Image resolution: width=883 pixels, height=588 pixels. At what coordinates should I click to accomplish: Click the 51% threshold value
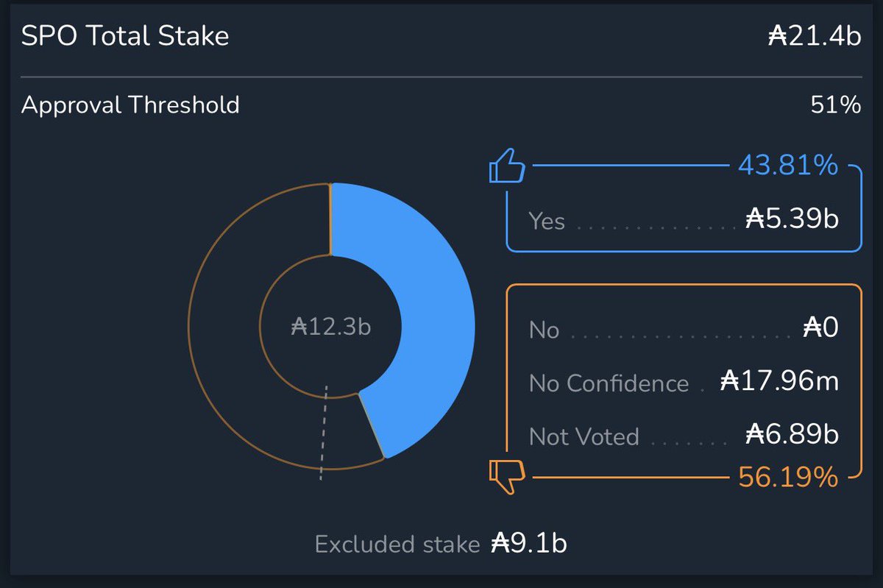tap(835, 105)
